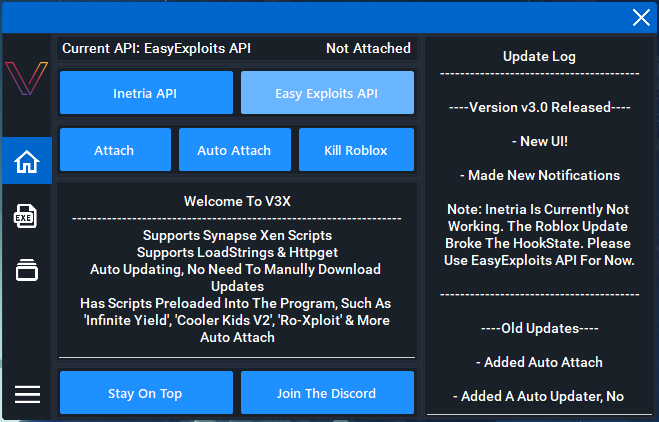659x422 pixels.
Task: Join The Discord server
Action: point(327,393)
